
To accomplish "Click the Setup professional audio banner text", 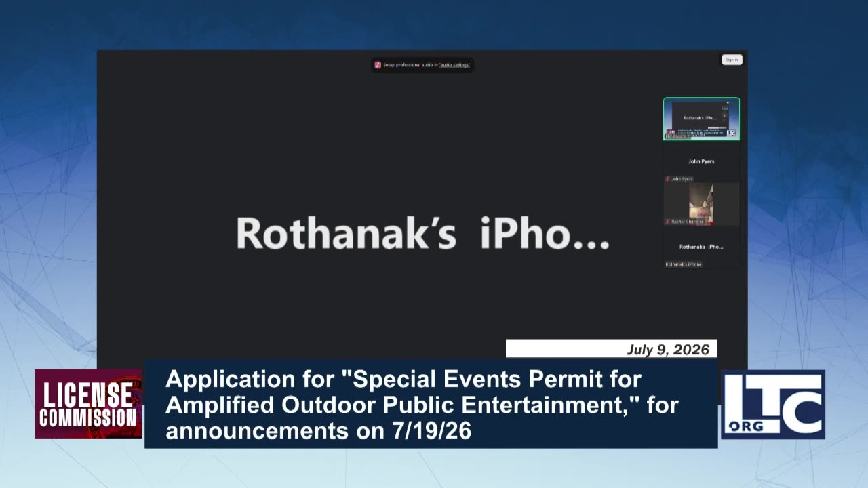I will tap(427, 65).
